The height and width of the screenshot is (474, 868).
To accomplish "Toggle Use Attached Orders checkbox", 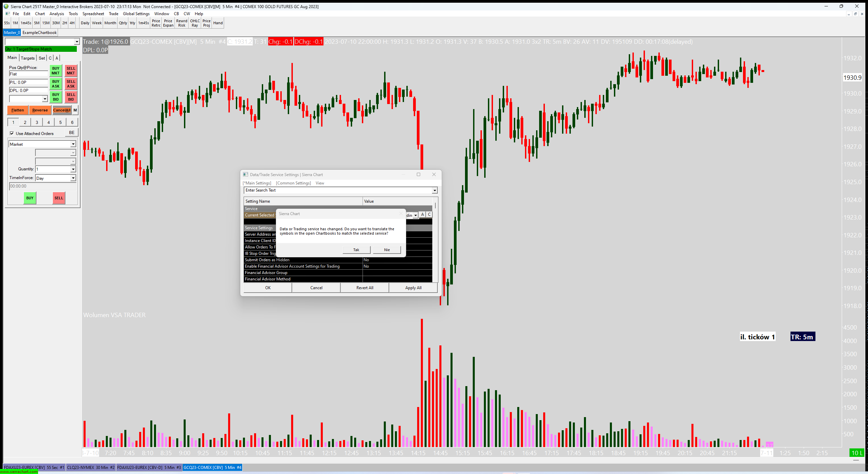I will (x=12, y=133).
